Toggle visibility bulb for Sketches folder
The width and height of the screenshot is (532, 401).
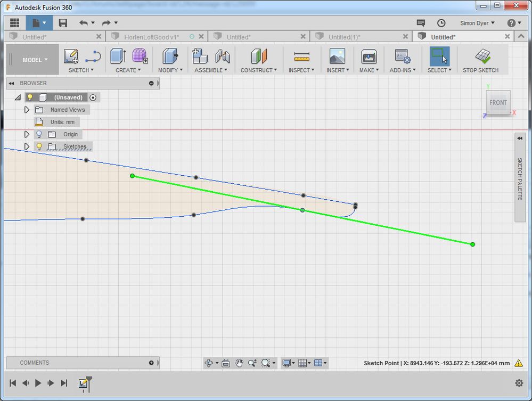point(39,146)
